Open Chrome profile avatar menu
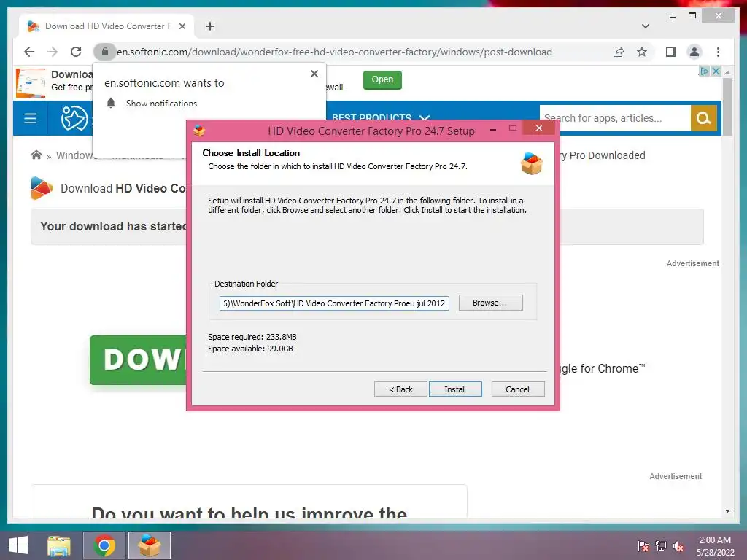 [694, 52]
